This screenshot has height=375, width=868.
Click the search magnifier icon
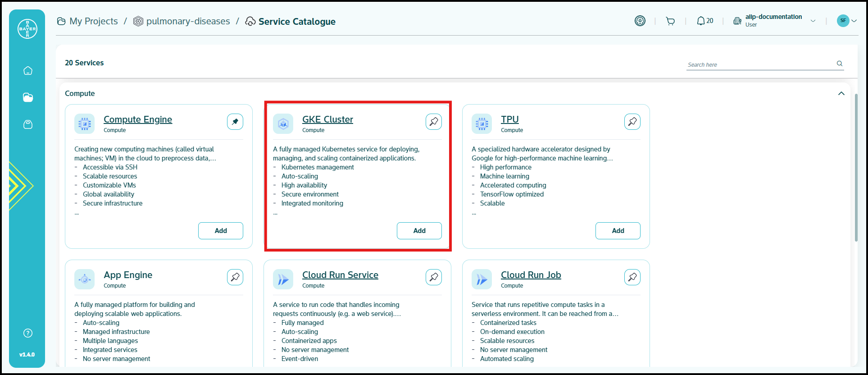pos(840,64)
